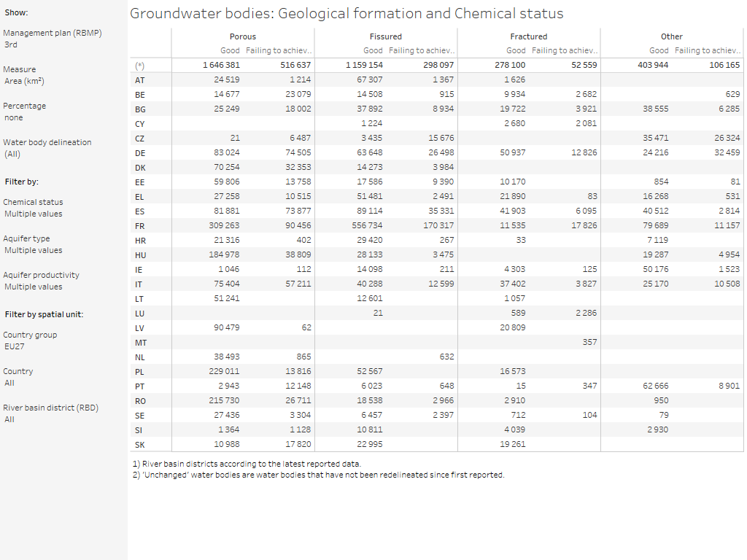Click Spain Fissured Good cell 89 114
The image size is (747, 560).
pyautogui.click(x=370, y=211)
